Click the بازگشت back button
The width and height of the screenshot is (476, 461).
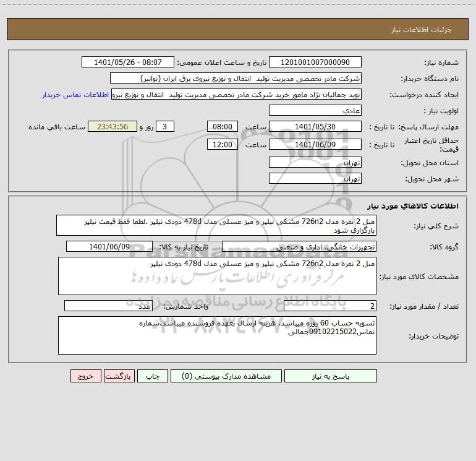(119, 376)
